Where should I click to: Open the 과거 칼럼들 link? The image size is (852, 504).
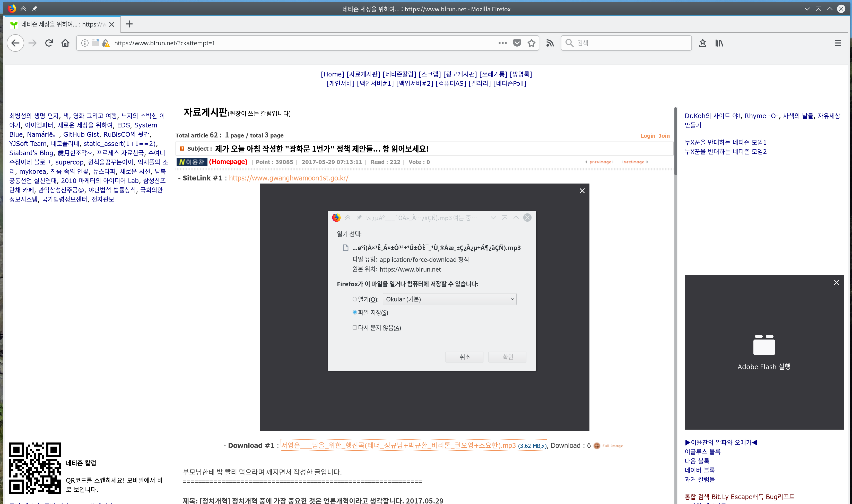point(700,479)
